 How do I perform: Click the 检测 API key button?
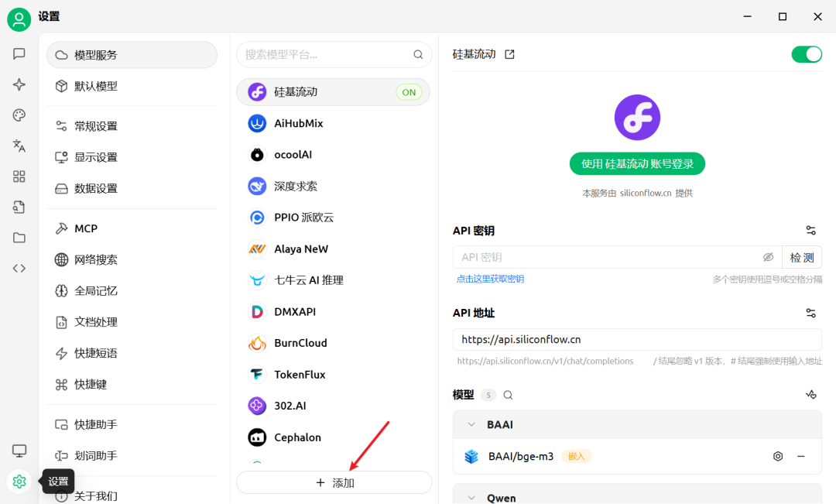[802, 258]
